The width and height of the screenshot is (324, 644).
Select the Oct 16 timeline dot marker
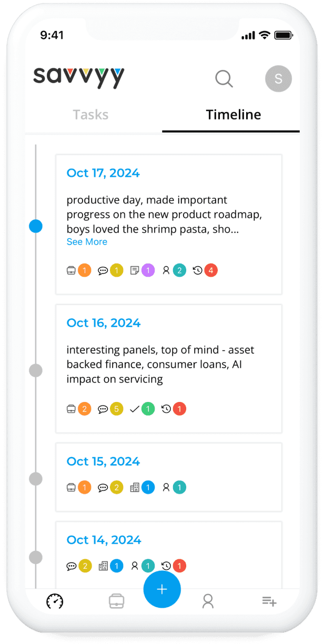pos(35,370)
